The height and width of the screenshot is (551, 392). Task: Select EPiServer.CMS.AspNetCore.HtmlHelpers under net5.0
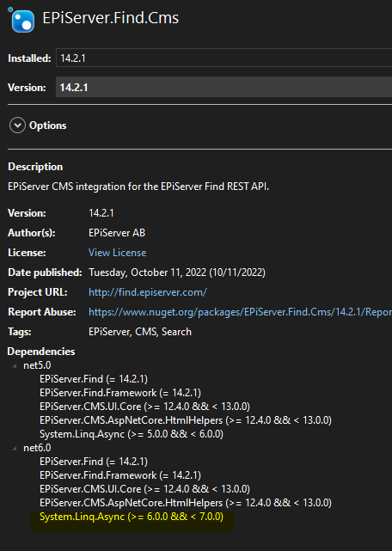(x=186, y=420)
